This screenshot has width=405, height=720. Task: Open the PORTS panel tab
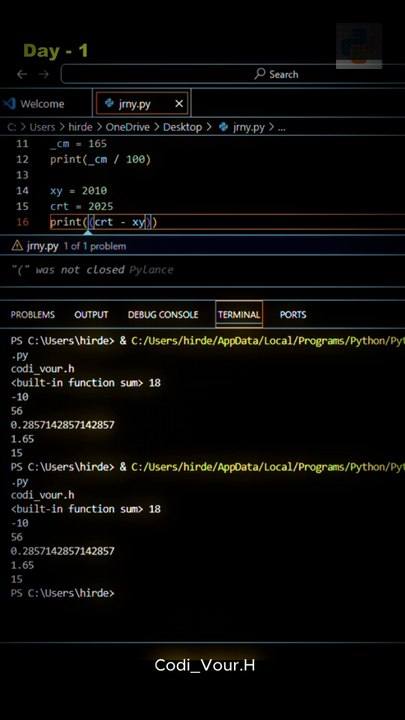293,315
